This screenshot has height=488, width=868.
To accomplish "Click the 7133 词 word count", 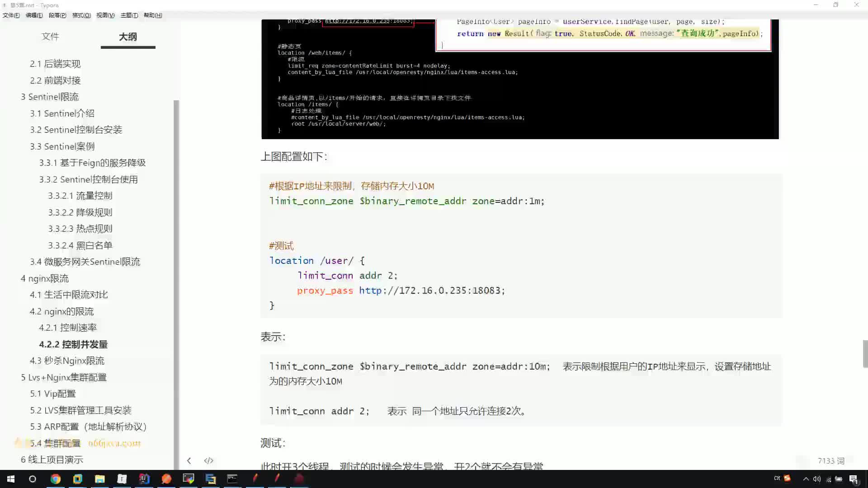I will pos(830,460).
